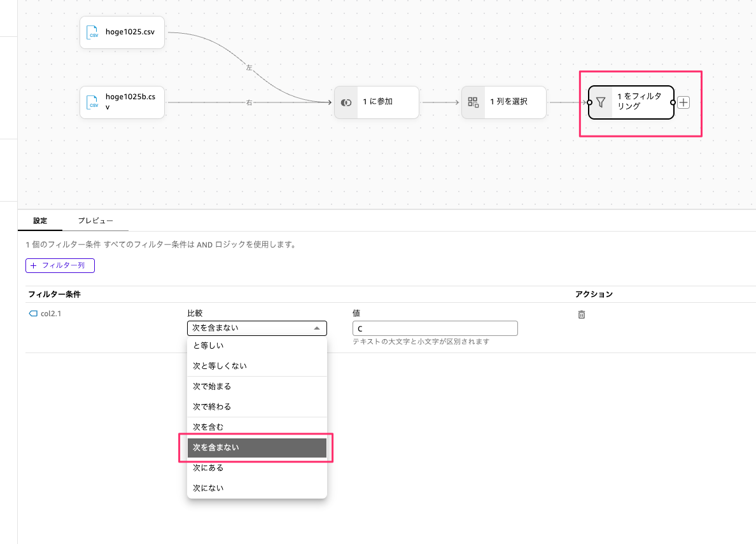
Task: Add a step with the plus icon
Action: 683,102
